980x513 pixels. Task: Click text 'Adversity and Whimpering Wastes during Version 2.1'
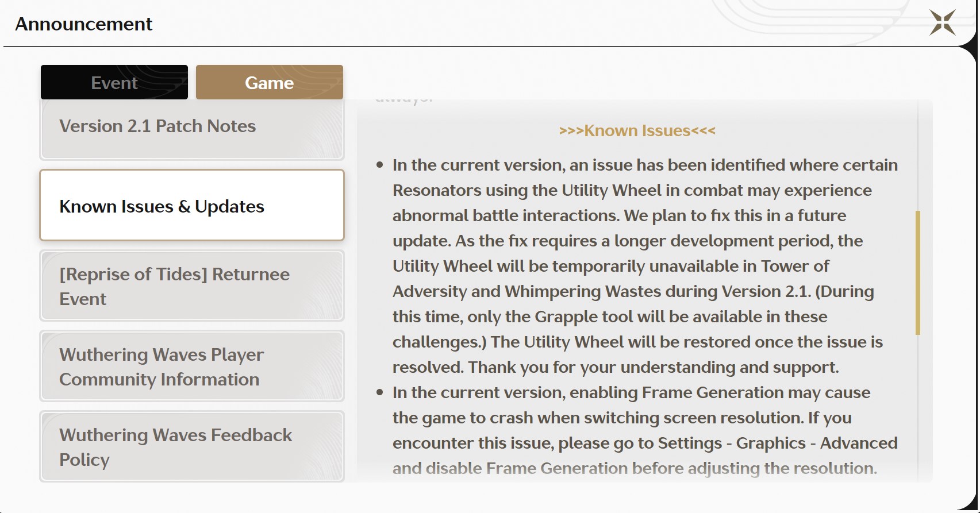click(601, 291)
